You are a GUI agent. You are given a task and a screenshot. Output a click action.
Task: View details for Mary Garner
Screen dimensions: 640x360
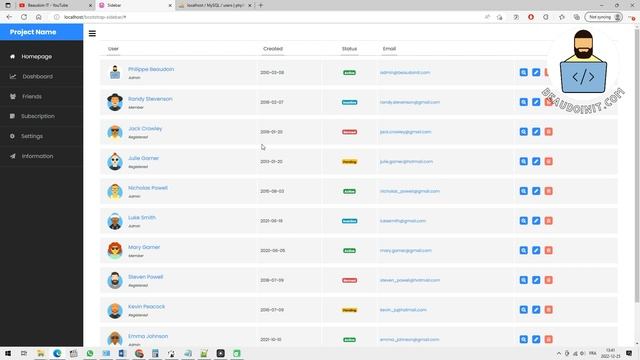tap(523, 250)
